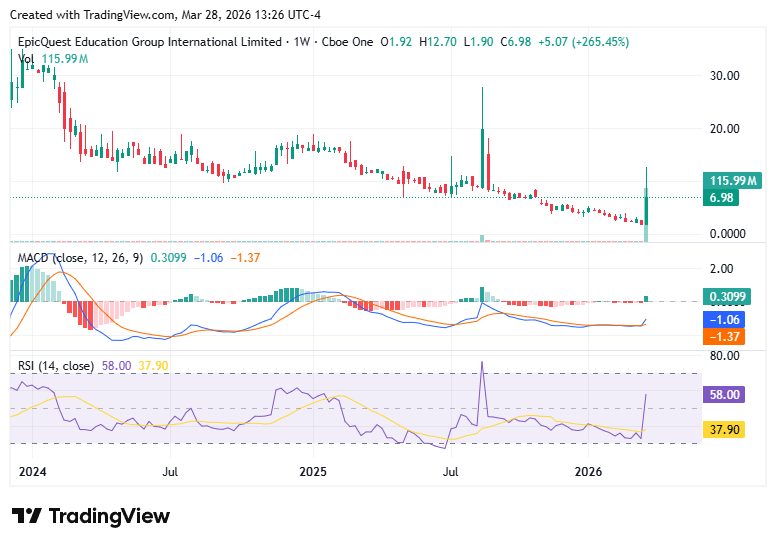Click the purple 58.00 RSI tag
This screenshot has height=546, width=776.
coord(725,394)
